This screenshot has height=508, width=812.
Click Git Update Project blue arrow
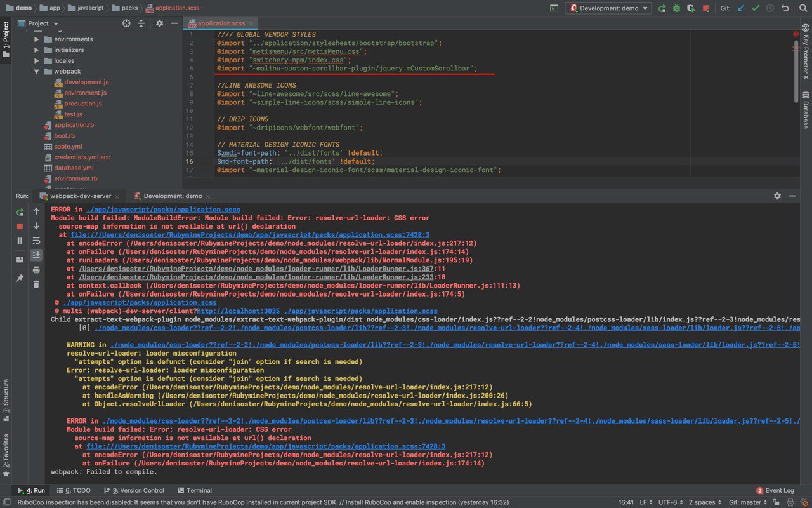coord(740,8)
